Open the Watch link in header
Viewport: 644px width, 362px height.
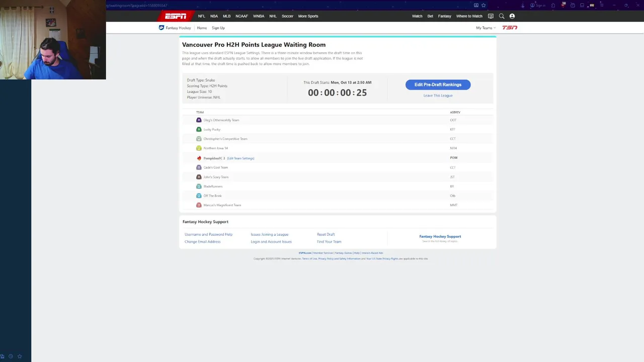coord(417,16)
